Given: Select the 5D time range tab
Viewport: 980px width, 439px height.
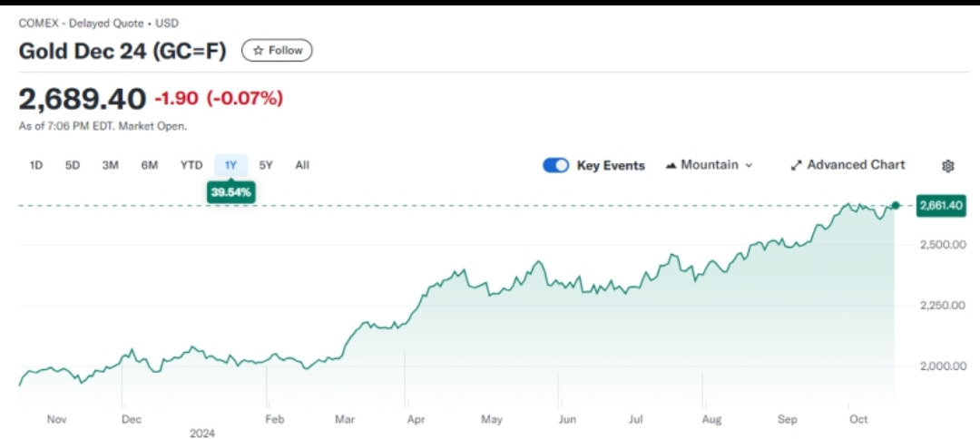Looking at the screenshot, I should pos(73,165).
